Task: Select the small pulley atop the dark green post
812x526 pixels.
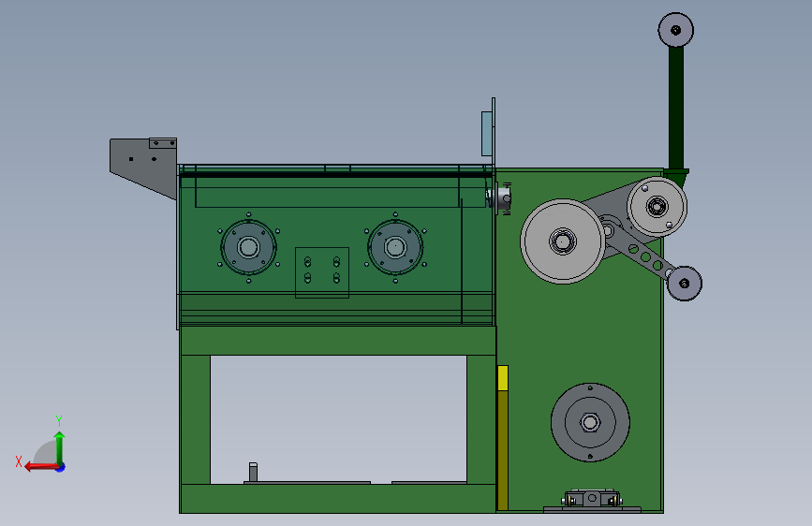Action: pyautogui.click(x=676, y=30)
